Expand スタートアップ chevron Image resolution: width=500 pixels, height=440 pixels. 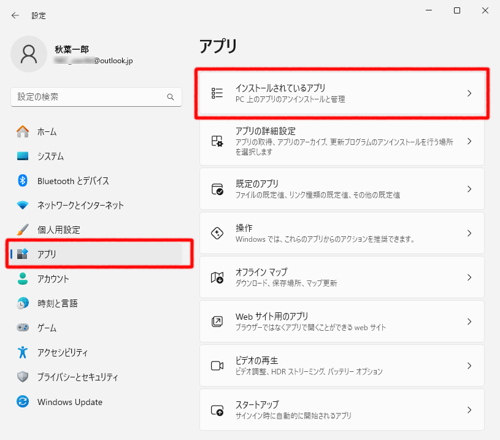click(469, 410)
